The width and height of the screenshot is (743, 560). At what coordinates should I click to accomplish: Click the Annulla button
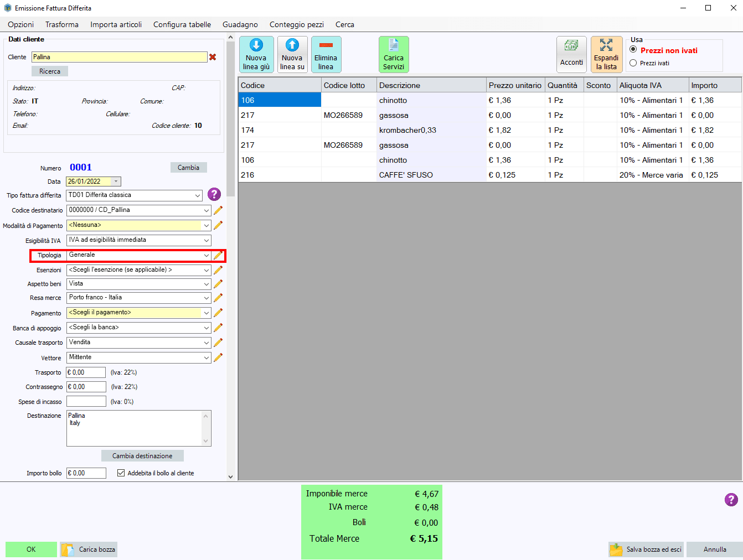(715, 549)
